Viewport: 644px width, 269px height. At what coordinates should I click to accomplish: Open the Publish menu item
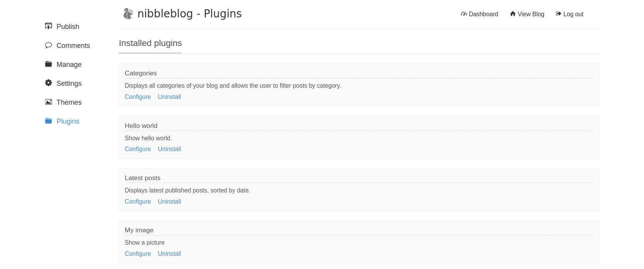[68, 27]
